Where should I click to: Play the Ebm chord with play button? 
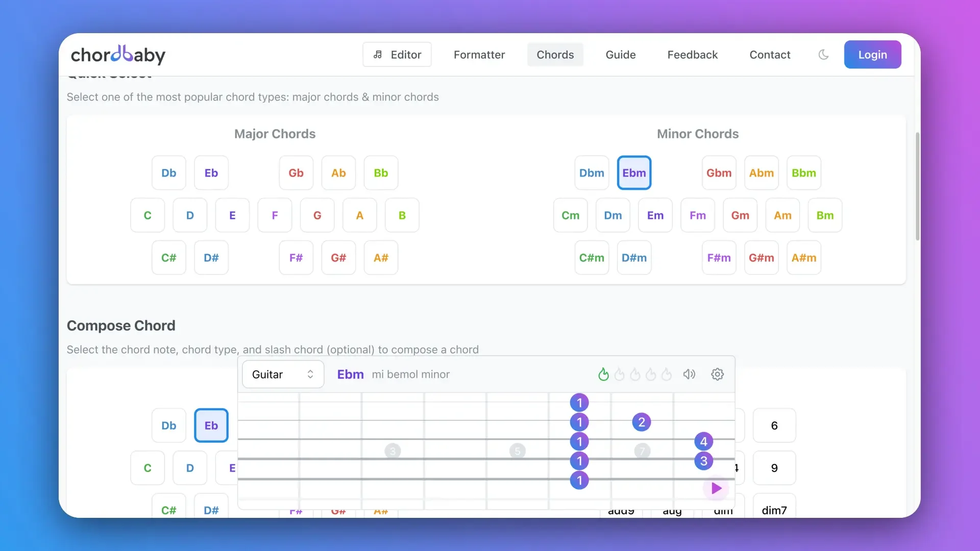click(716, 488)
